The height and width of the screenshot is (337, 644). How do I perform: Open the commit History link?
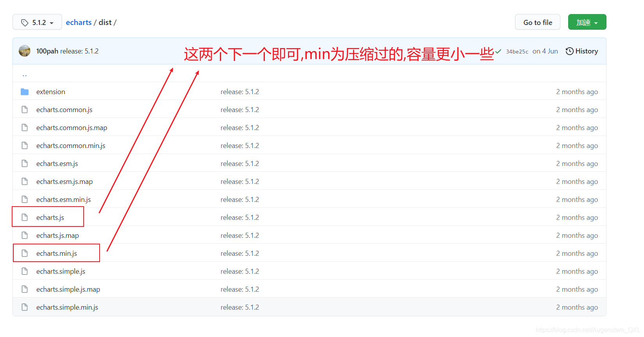point(582,51)
